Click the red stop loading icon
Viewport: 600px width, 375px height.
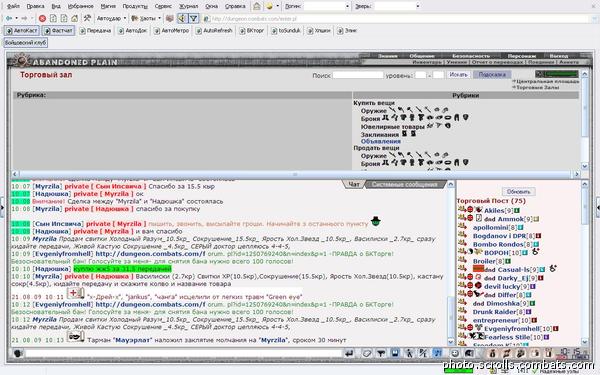coord(42,18)
